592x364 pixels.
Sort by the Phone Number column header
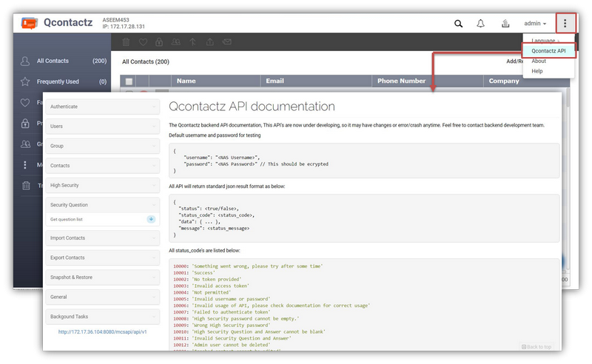coord(428,81)
